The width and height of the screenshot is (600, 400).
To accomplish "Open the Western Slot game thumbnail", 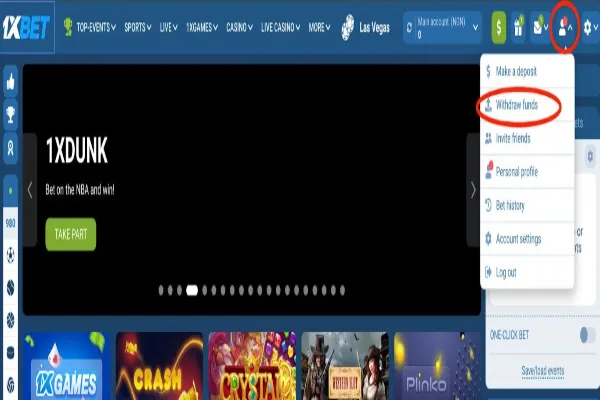I will click(345, 366).
